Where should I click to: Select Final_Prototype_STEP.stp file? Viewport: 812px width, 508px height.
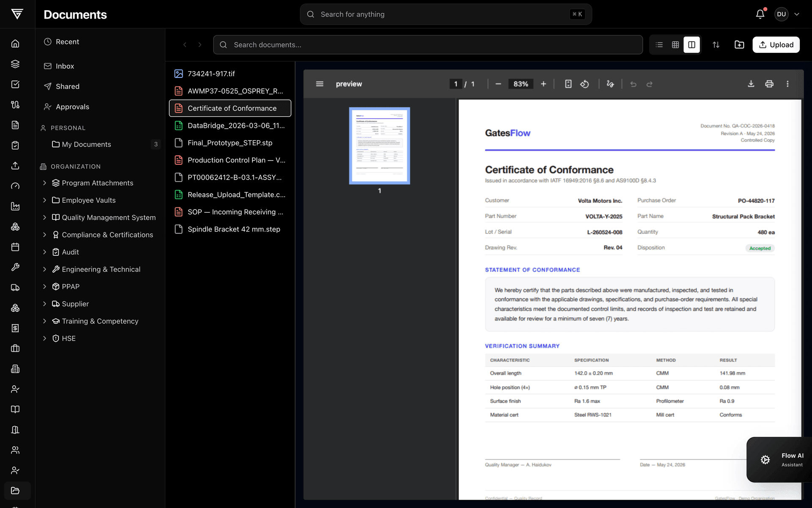[x=230, y=143]
